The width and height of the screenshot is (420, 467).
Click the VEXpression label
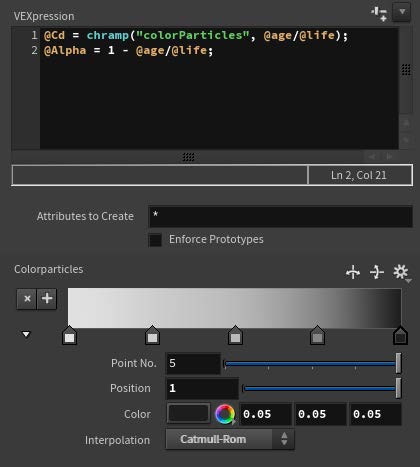(44, 16)
